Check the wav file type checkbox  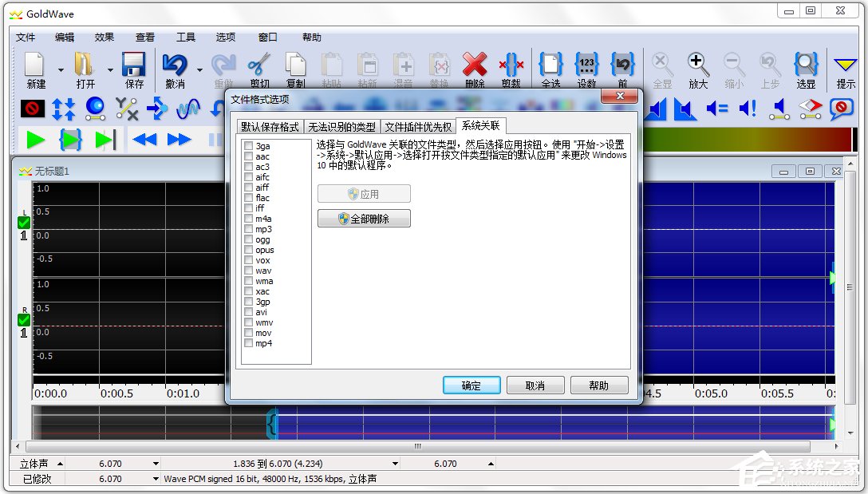(249, 271)
